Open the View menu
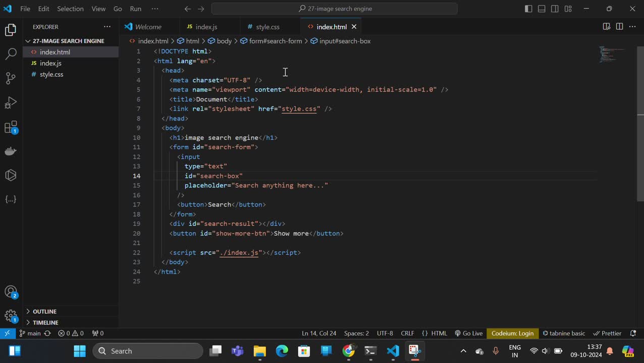The width and height of the screenshot is (644, 363). [98, 9]
